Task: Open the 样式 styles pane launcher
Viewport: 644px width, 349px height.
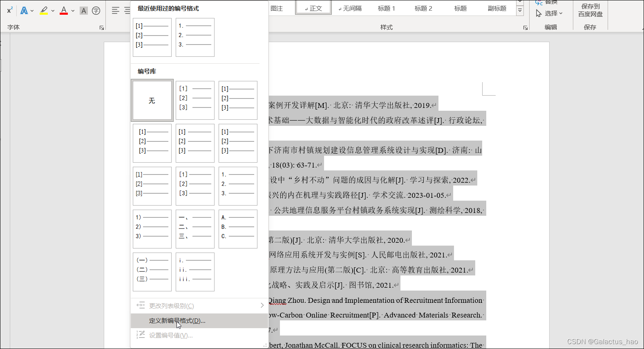Action: coord(525,28)
